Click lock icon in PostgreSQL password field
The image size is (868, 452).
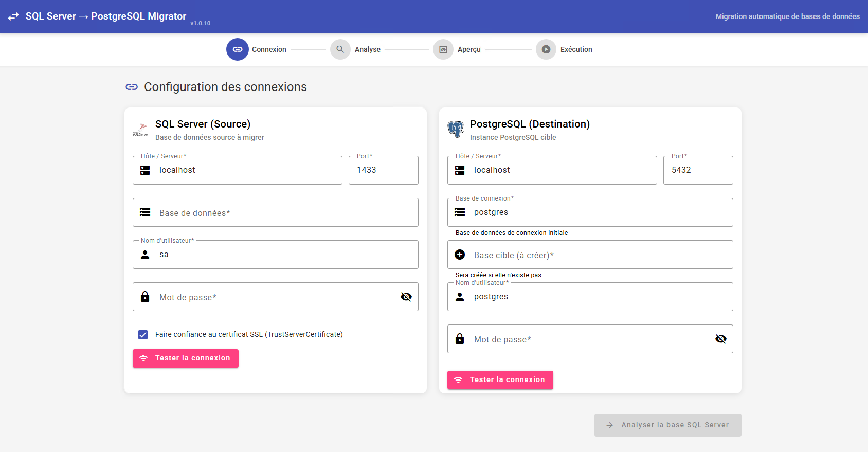click(460, 339)
